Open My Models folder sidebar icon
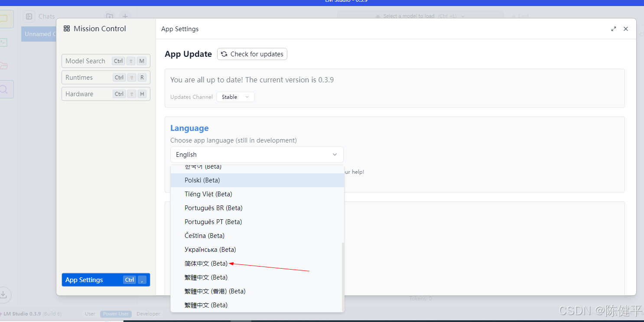 point(3,65)
